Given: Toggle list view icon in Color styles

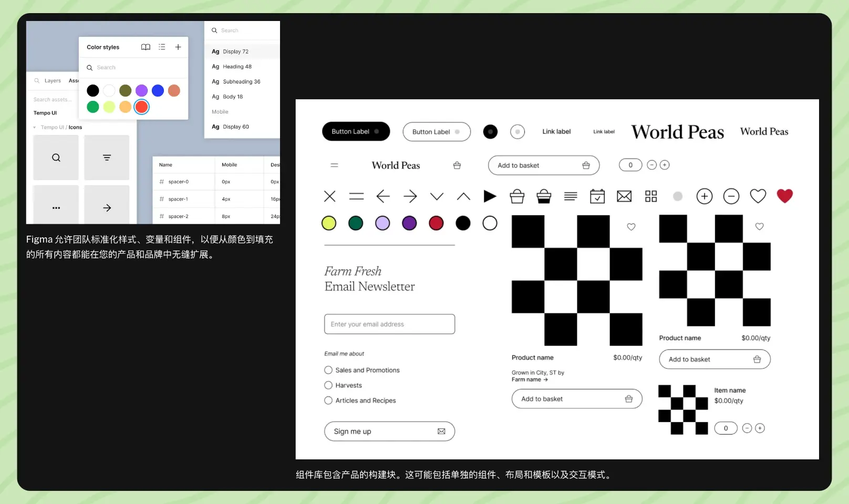Looking at the screenshot, I should click(x=162, y=47).
